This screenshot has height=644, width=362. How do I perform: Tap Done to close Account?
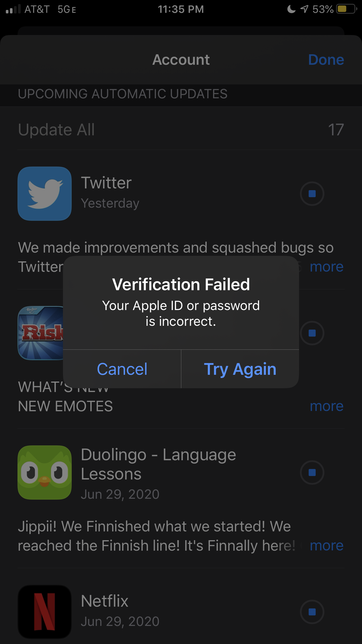pos(326,60)
